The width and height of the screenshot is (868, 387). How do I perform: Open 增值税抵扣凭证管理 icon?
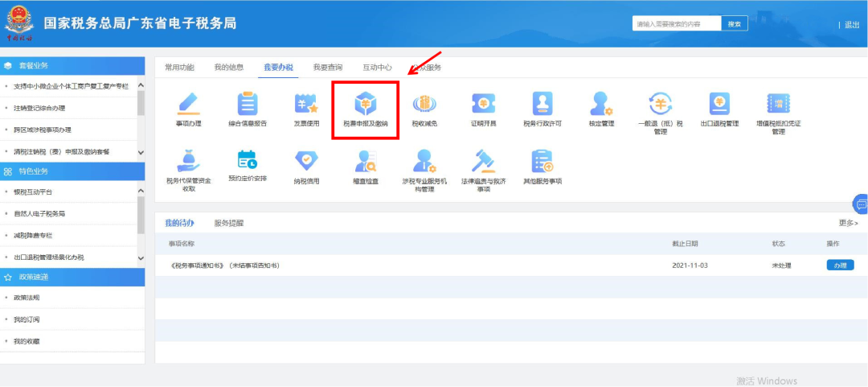[x=778, y=104]
